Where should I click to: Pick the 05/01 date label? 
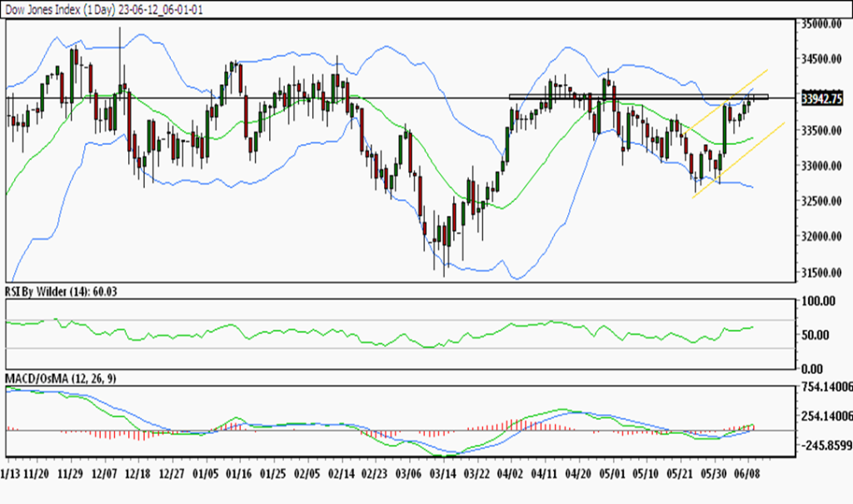click(x=612, y=473)
